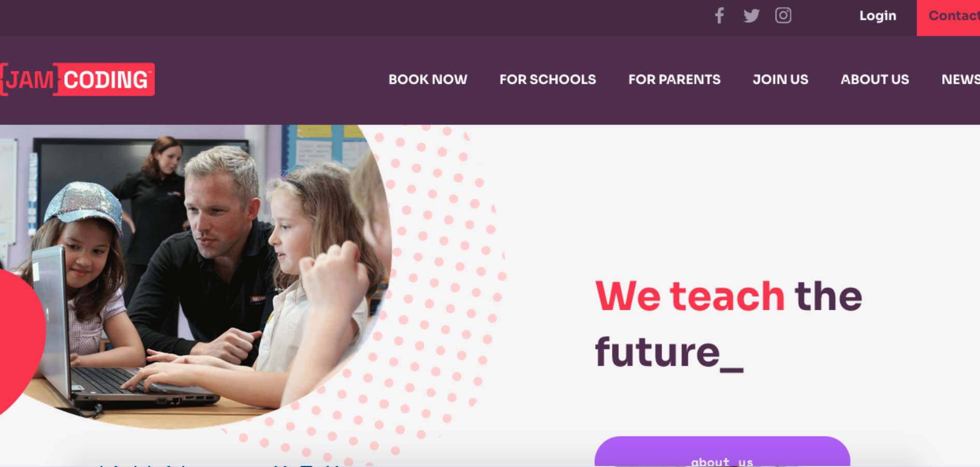Open the Instagram camera icon
This screenshot has height=467, width=980.
click(x=783, y=16)
